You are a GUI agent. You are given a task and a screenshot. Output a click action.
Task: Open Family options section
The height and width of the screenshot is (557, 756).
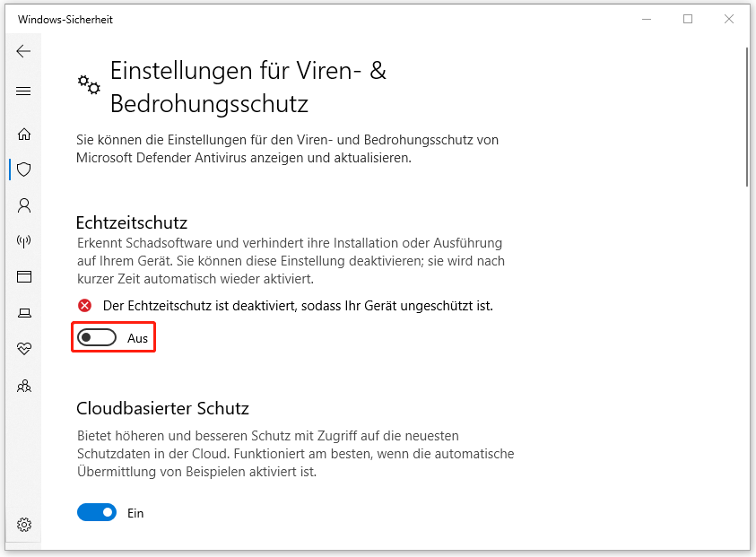click(24, 385)
